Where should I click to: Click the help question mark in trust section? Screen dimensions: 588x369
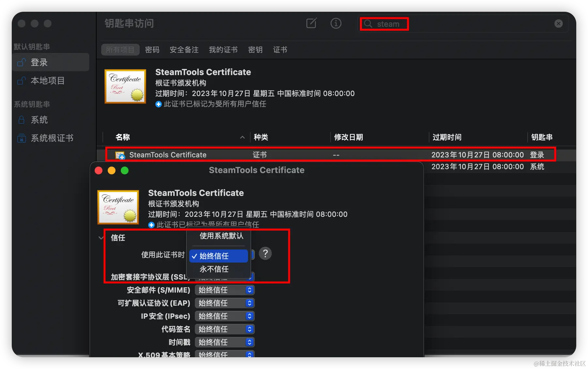pyautogui.click(x=265, y=253)
